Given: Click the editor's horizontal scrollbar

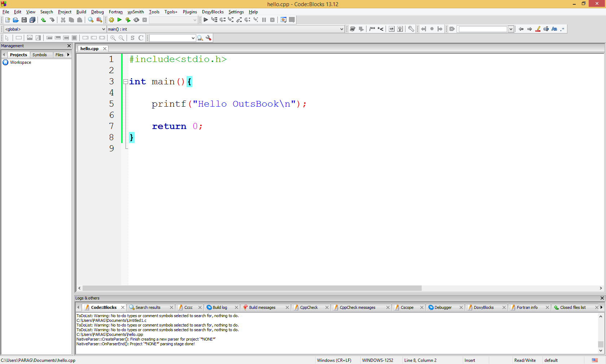Looking at the screenshot, I should click(252, 288).
